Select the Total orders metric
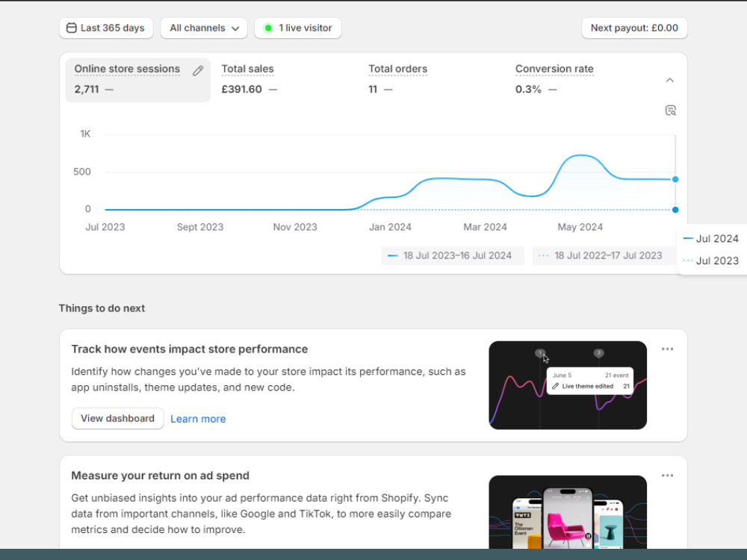Screen dimensions: 747x560 tap(433, 80)
